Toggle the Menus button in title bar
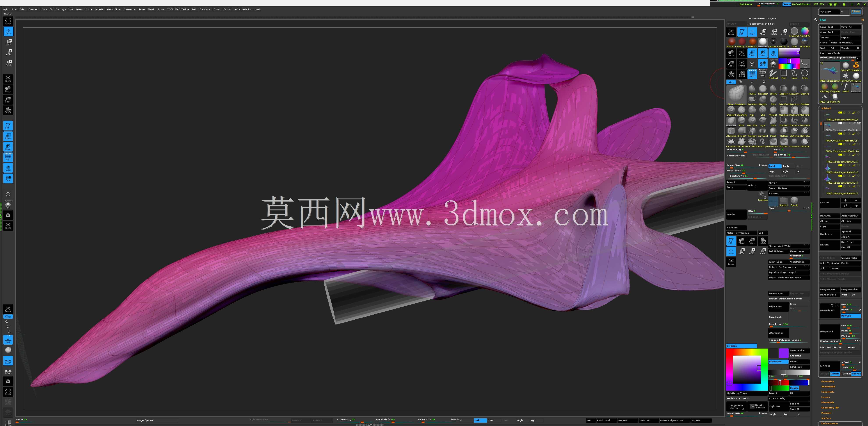 (786, 4)
